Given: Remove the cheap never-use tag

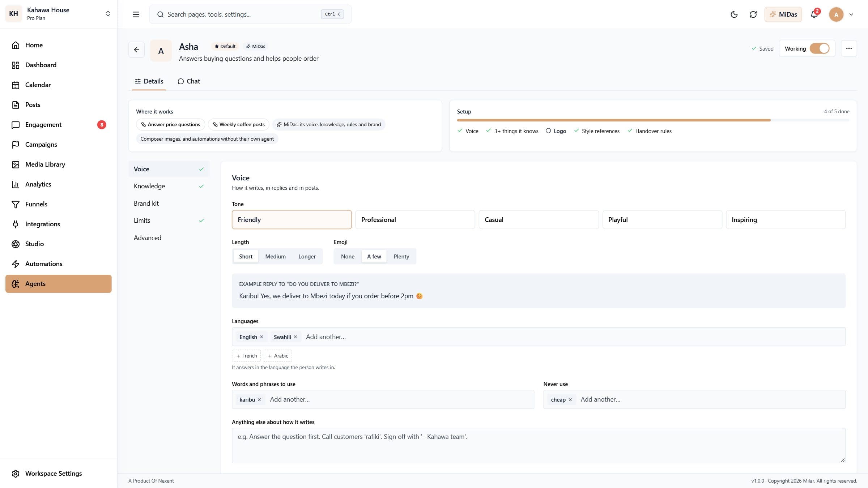Looking at the screenshot, I should [570, 399].
